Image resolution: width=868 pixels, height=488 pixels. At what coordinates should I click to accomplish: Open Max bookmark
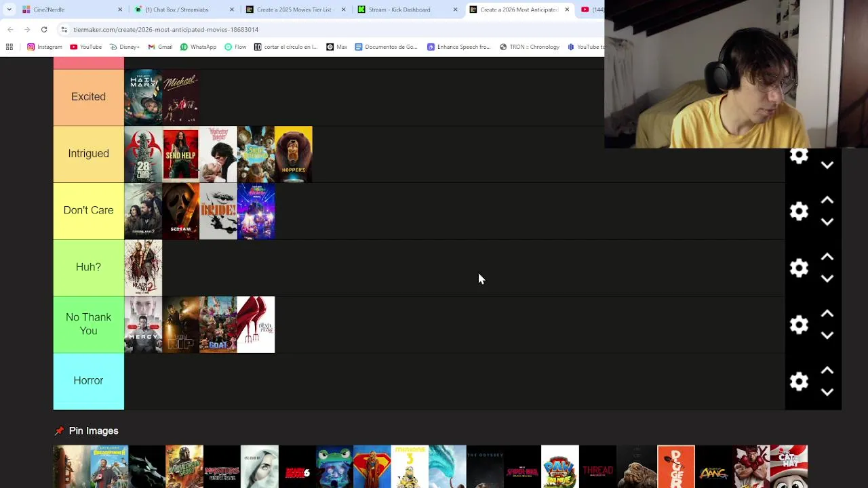(337, 47)
